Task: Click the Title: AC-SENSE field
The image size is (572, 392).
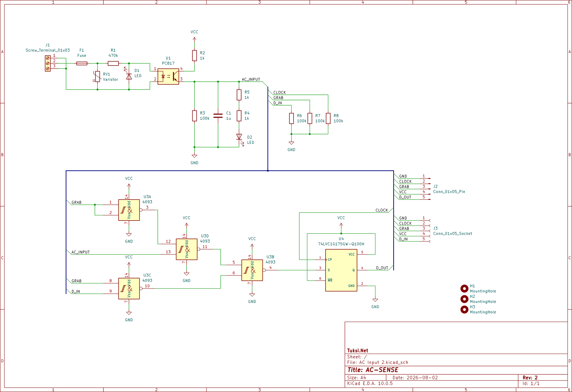Action: [x=373, y=370]
